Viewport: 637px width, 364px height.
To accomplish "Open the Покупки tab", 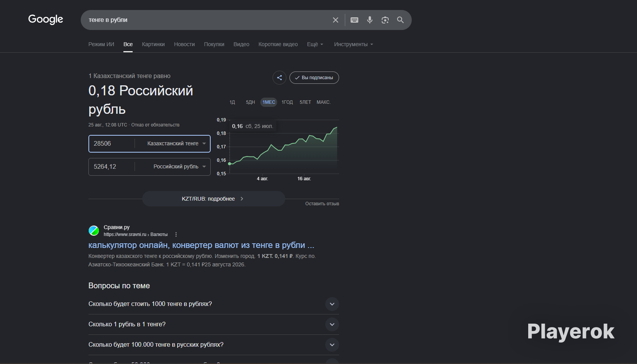I will pos(214,44).
